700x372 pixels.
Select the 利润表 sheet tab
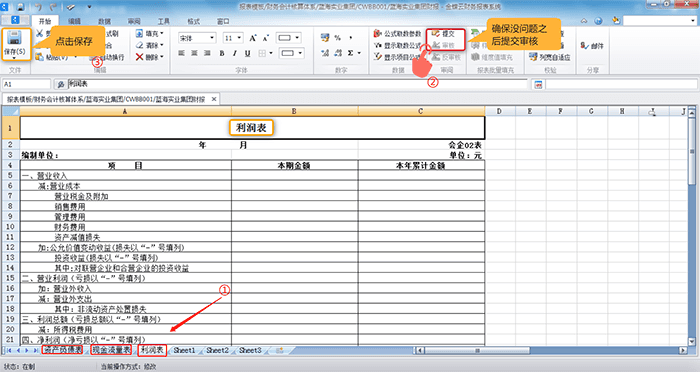[152, 350]
